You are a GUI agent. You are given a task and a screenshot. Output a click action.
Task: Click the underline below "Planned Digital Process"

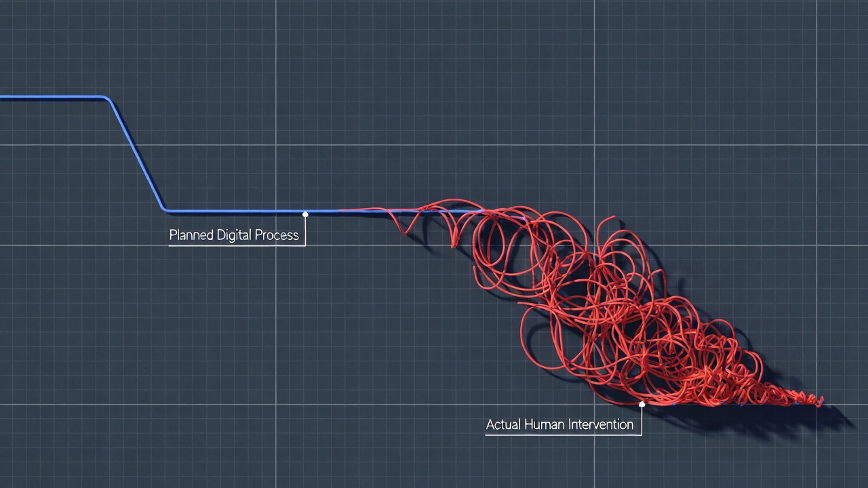236,245
